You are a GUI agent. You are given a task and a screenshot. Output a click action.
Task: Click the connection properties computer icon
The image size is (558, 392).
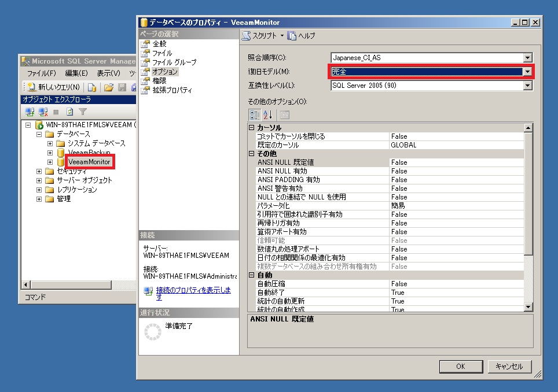[x=148, y=291]
